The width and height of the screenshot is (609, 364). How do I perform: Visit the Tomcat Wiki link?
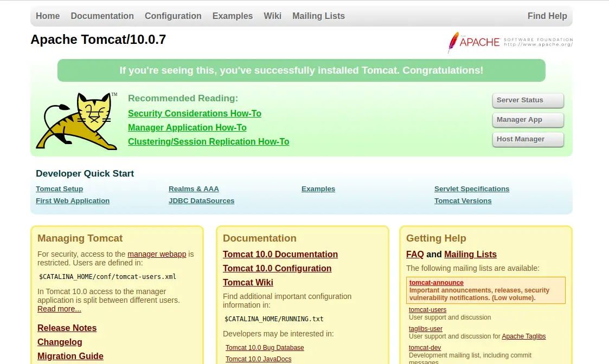pyautogui.click(x=248, y=283)
